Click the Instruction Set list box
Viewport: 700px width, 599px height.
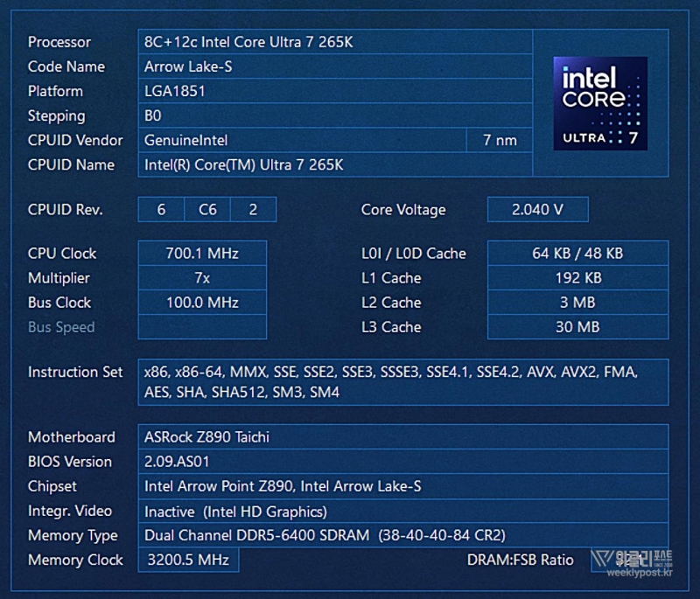[x=402, y=382]
